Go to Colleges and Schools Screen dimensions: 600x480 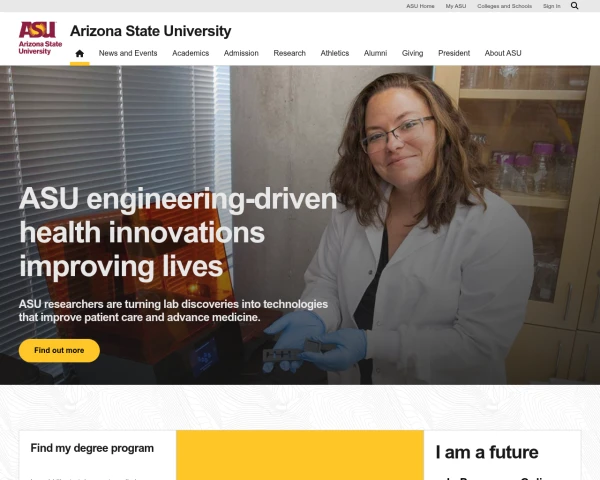(x=504, y=6)
